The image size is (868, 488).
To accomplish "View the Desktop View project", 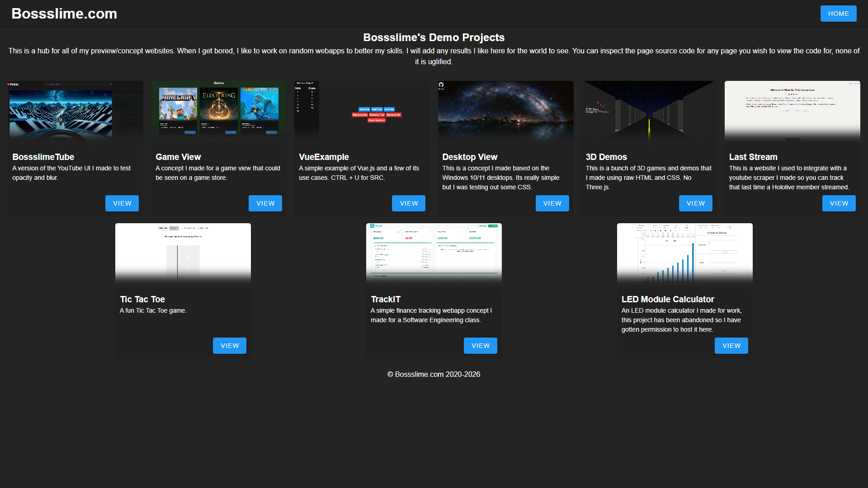I will pyautogui.click(x=552, y=203).
